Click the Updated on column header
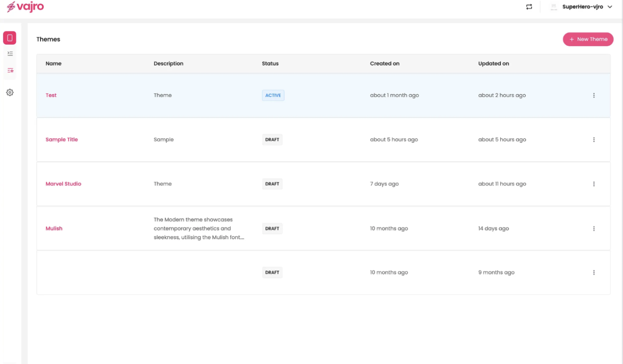 493,64
